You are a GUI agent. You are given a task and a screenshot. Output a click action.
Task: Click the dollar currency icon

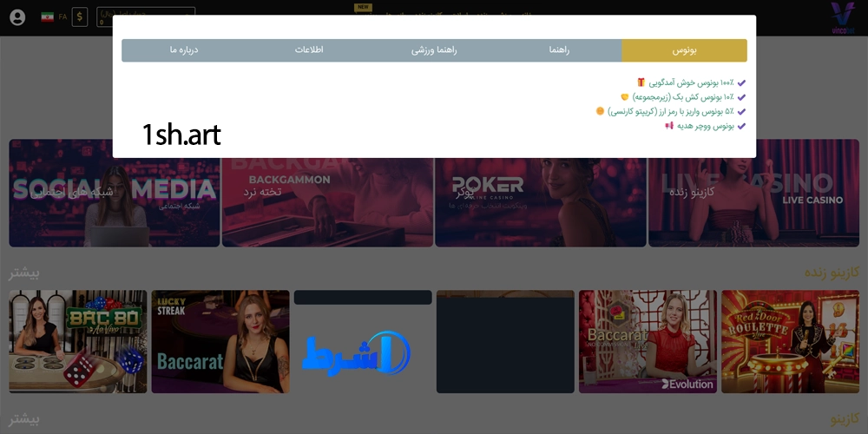(x=80, y=17)
